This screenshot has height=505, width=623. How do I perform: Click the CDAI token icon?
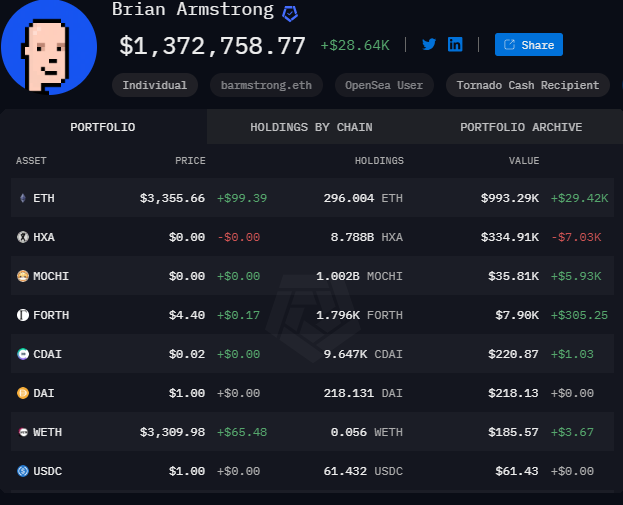(23, 354)
